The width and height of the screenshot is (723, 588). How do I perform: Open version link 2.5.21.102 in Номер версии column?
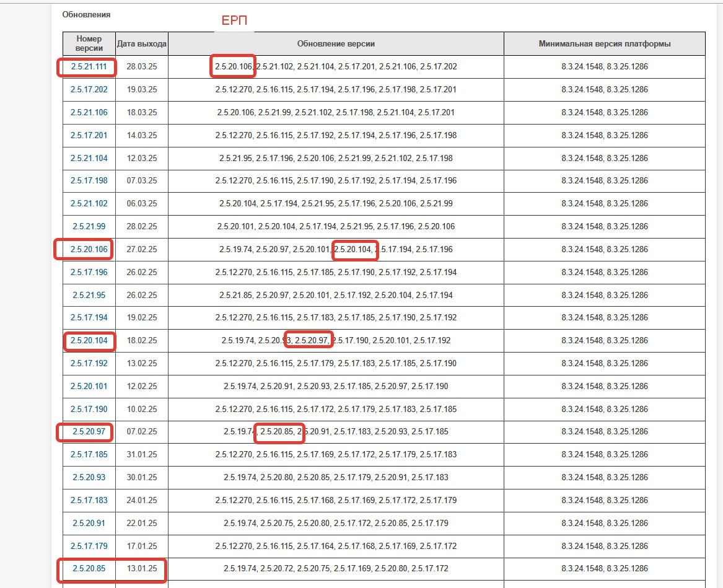[89, 204]
